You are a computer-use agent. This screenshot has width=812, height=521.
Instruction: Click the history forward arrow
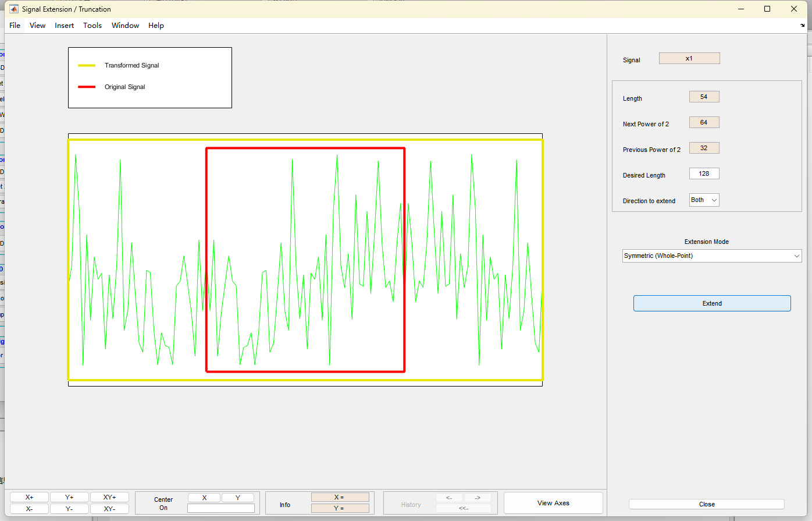point(477,498)
